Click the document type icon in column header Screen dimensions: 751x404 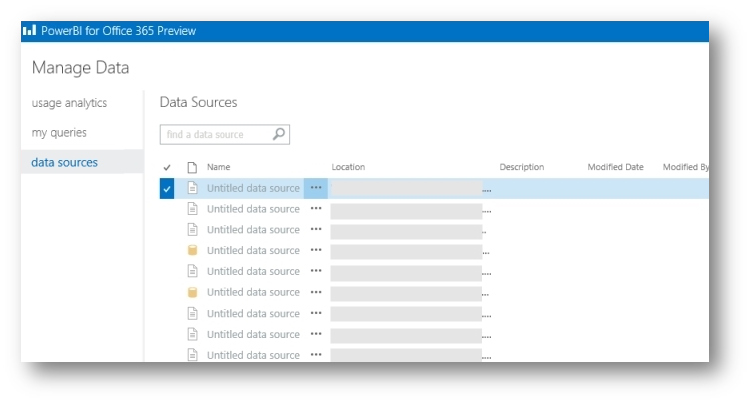[192, 168]
